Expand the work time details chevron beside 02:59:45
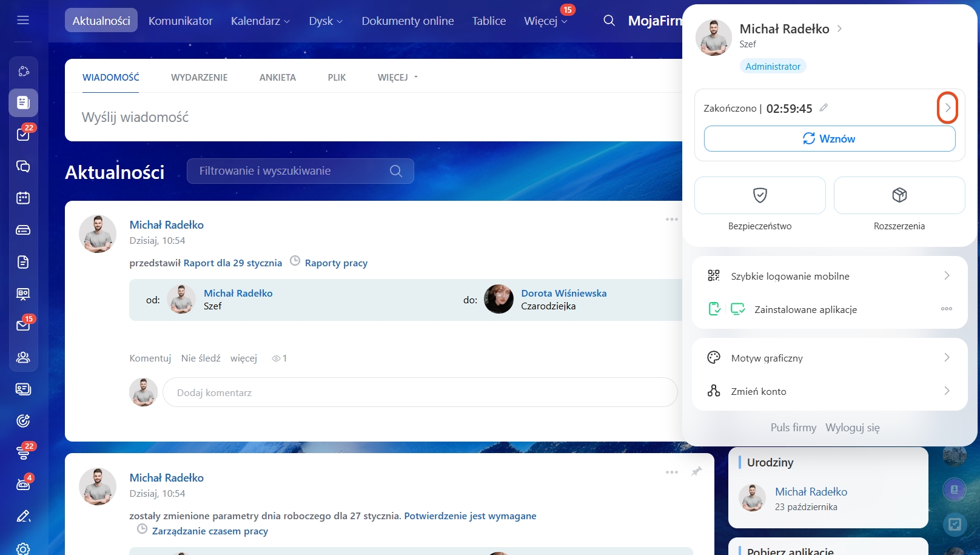Viewport: 980px width, 555px height. point(947,108)
